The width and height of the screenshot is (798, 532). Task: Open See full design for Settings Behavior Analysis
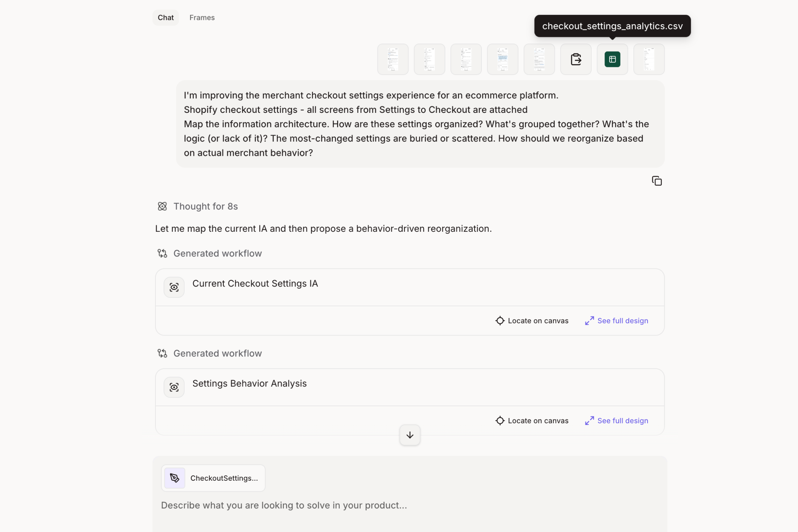[x=622, y=421]
